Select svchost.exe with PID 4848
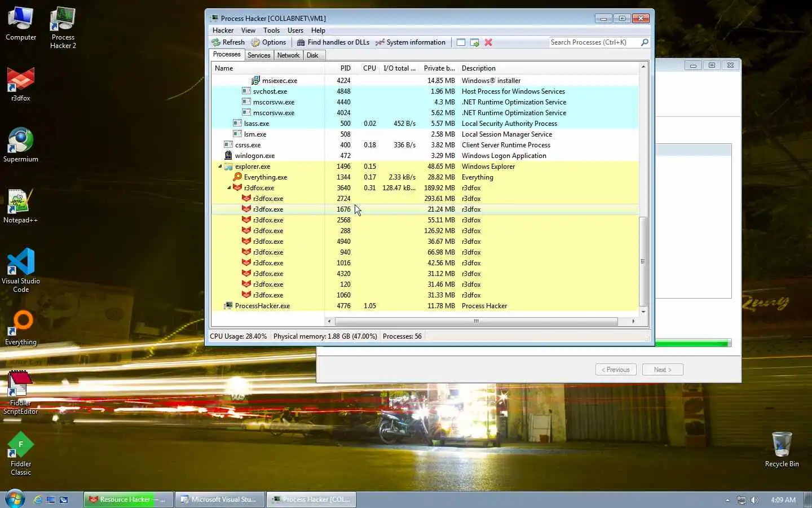Viewport: 812px width, 508px height. [425, 91]
